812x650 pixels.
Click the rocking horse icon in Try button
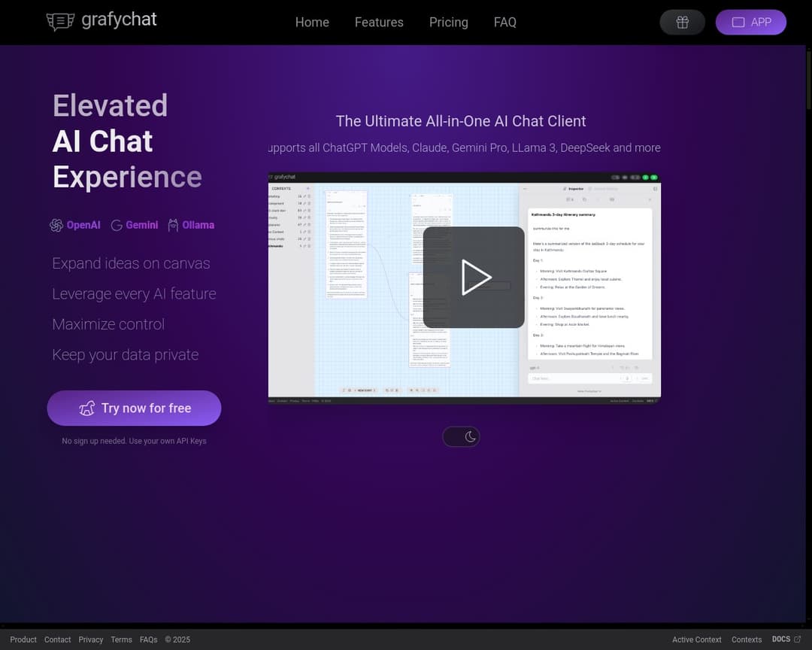click(87, 409)
